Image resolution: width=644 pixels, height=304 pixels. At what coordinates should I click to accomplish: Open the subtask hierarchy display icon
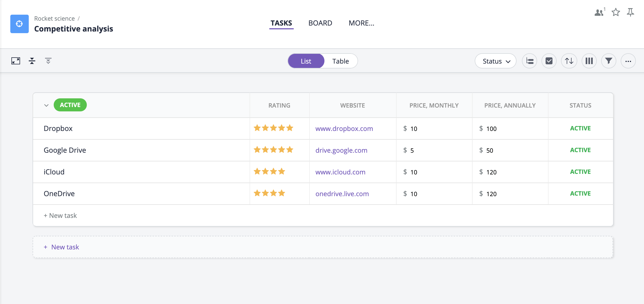tap(530, 61)
